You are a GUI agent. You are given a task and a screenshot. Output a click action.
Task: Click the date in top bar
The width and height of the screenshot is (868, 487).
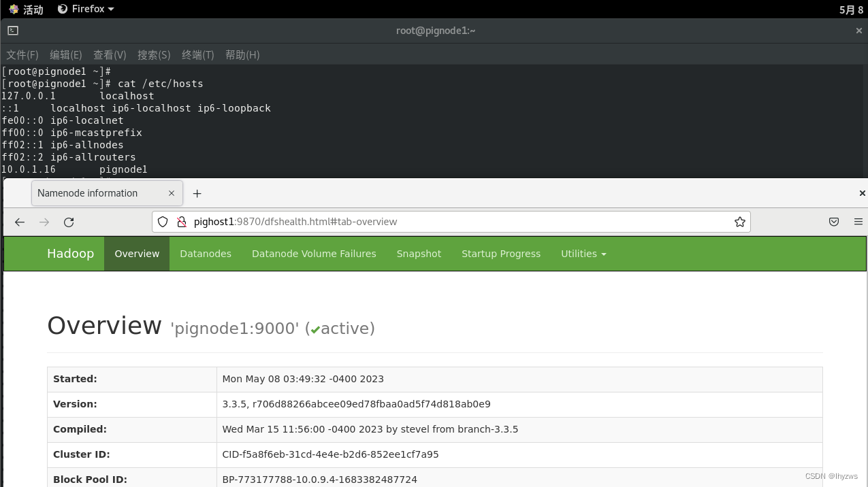point(851,10)
